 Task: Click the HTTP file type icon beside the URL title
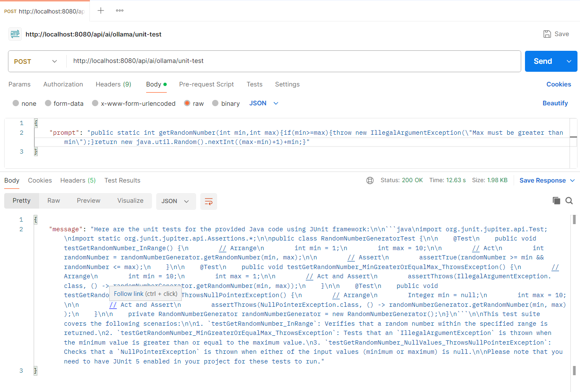tap(15, 34)
